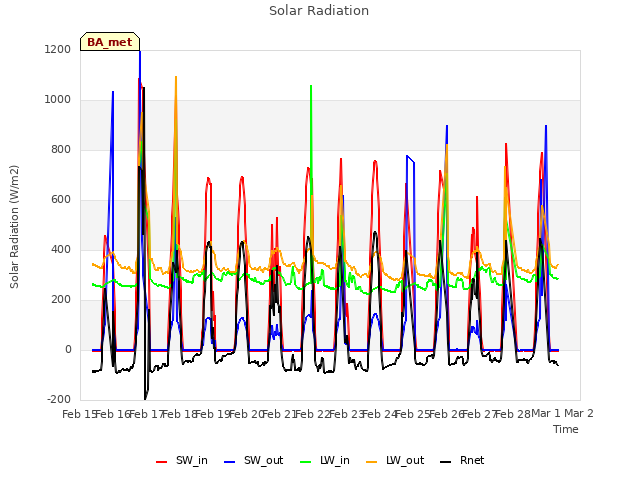The width and height of the screenshot is (640, 480).
Task: Click the Mar 1 x-axis tick label
Action: [x=546, y=413]
